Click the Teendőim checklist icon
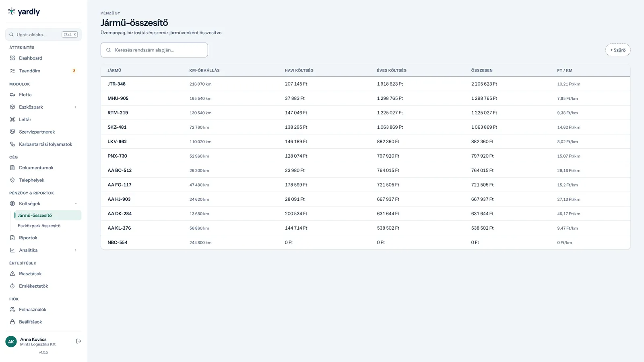The height and width of the screenshot is (362, 644). 12,71
